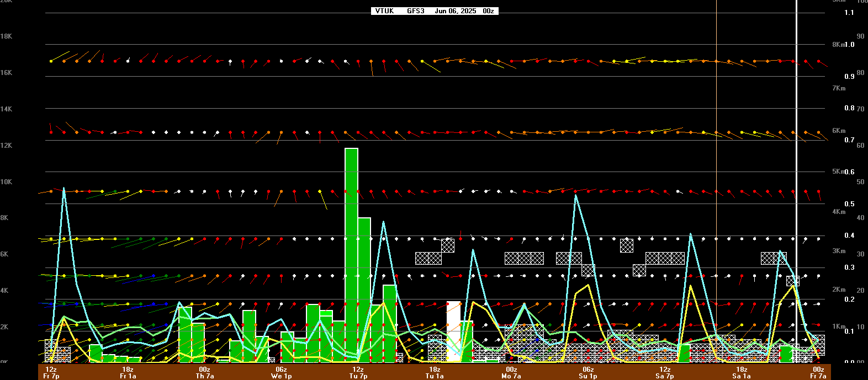Jump to the 06z Su 1p time tick
Viewport: 868px width, 380px height.
click(x=588, y=373)
